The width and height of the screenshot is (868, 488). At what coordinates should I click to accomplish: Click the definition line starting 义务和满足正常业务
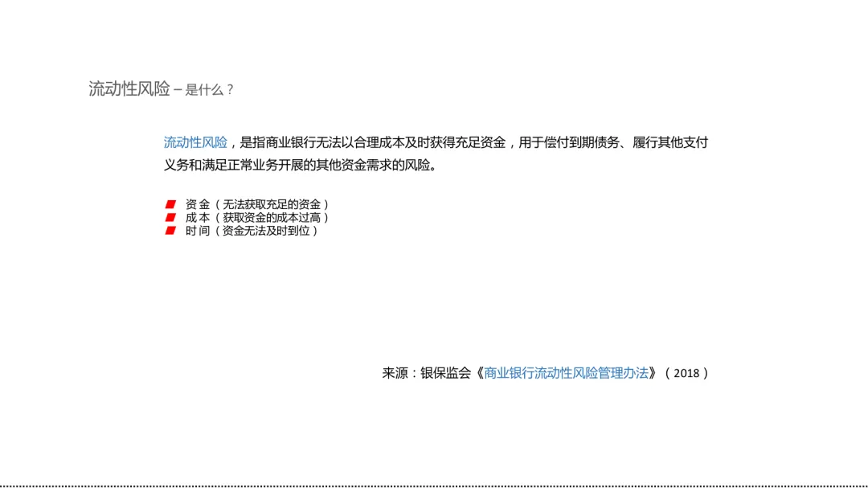pos(301,165)
